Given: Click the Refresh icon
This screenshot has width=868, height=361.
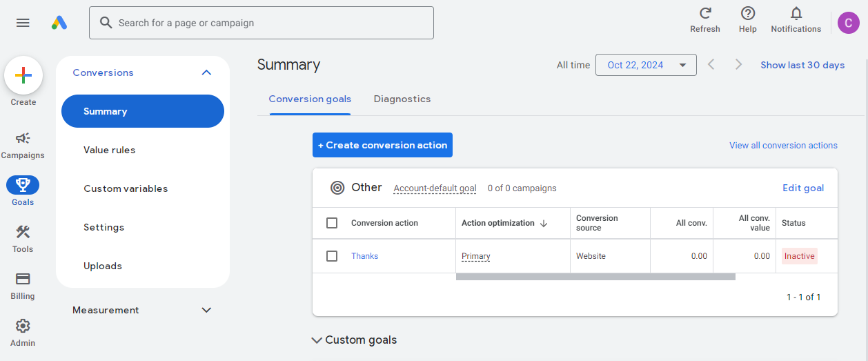Looking at the screenshot, I should coord(705,13).
